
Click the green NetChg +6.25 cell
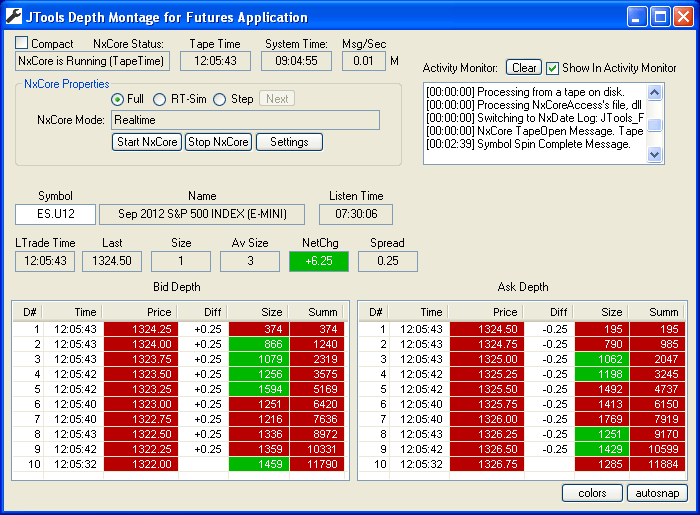click(318, 261)
